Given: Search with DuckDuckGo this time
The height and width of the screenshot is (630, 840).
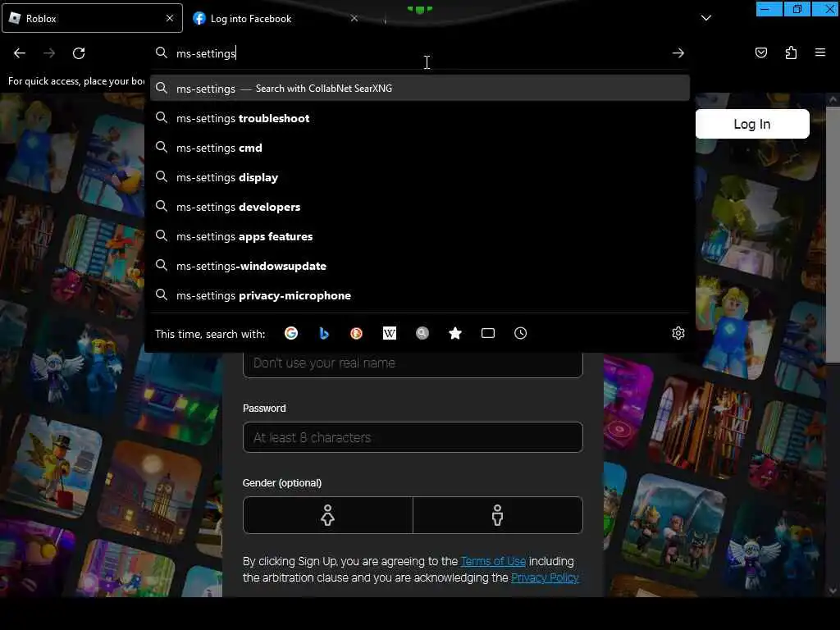Looking at the screenshot, I should click(x=356, y=333).
